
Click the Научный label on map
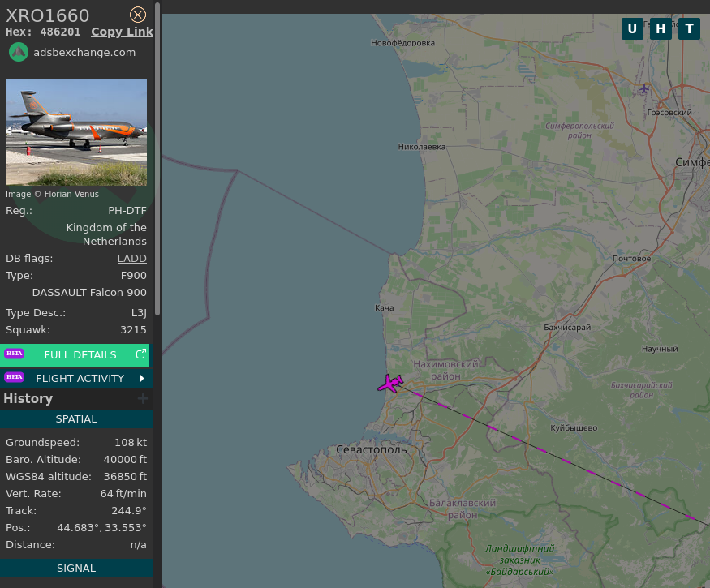(x=660, y=349)
